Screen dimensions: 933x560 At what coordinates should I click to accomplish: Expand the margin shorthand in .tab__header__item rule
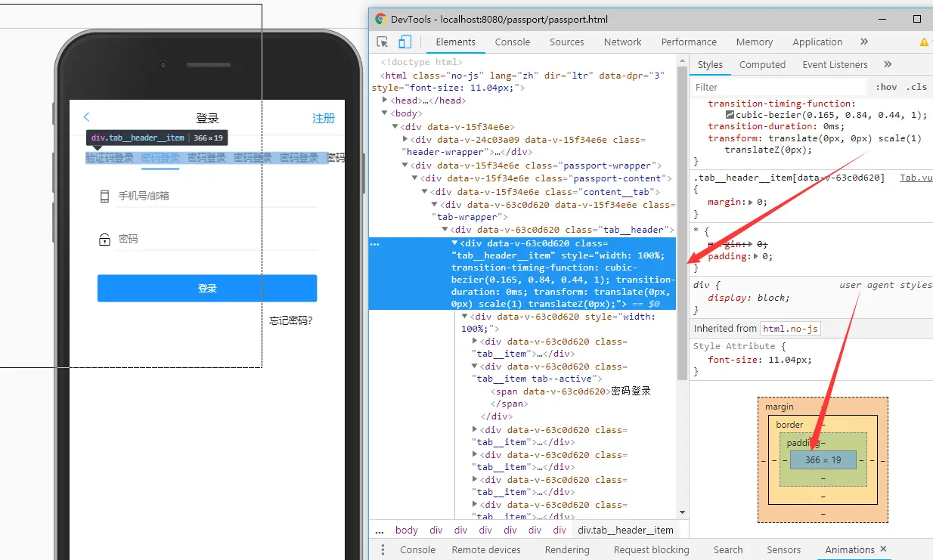tap(751, 203)
